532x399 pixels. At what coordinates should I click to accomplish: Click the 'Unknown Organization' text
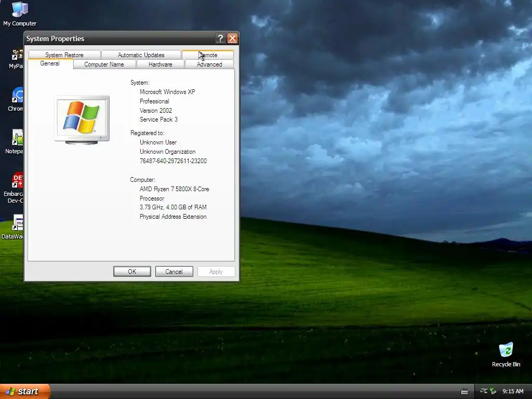point(168,152)
